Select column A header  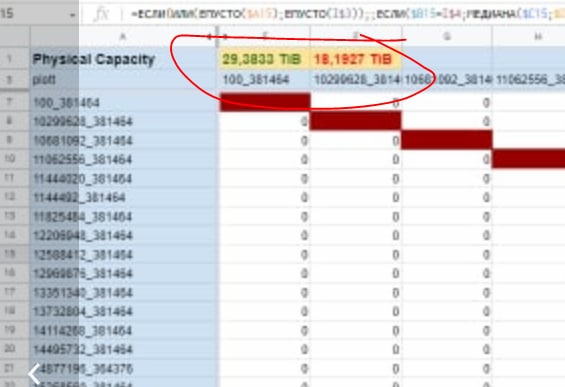pos(123,36)
